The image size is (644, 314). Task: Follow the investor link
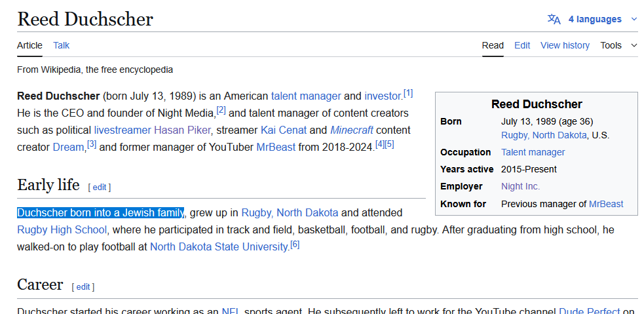(383, 96)
